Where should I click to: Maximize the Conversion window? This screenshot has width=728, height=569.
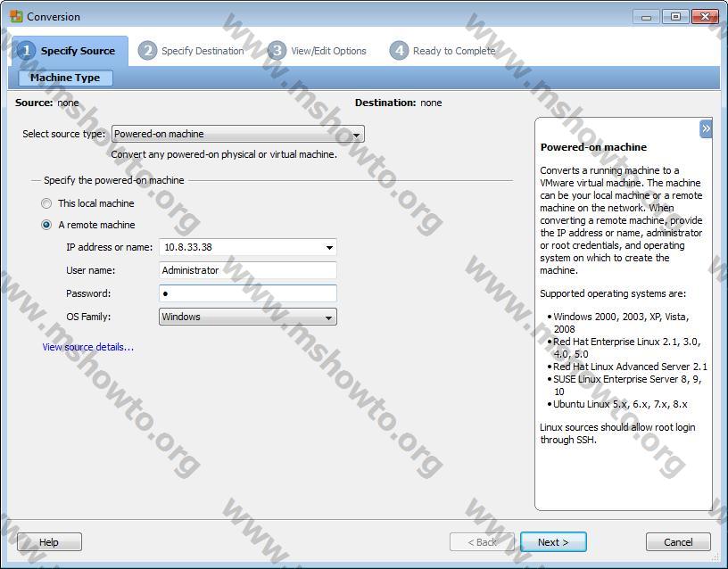pyautogui.click(x=675, y=17)
